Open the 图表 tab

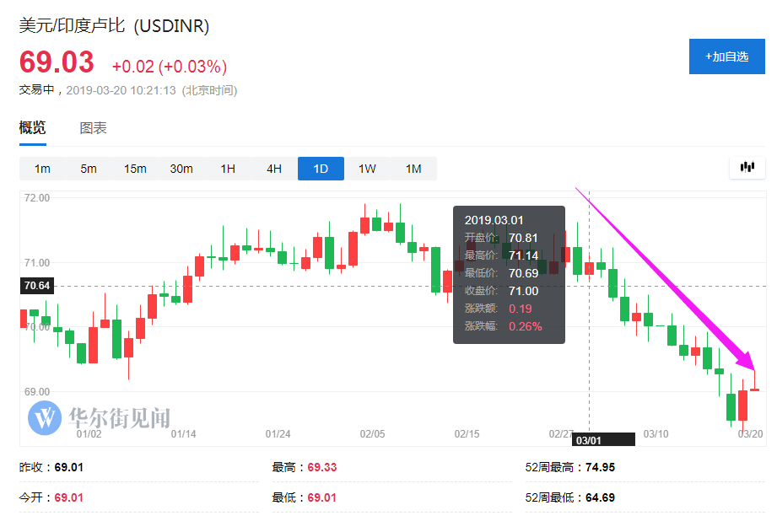[x=93, y=128]
